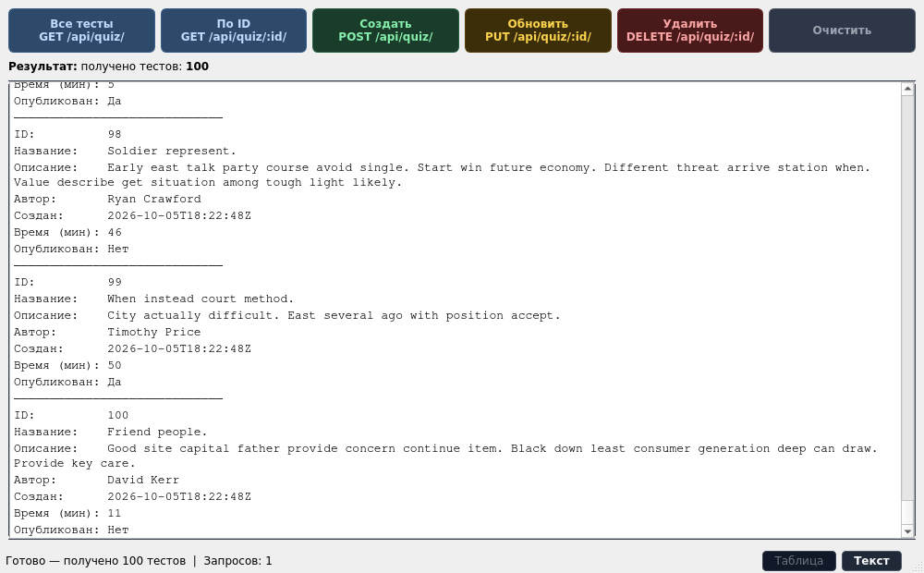The image size is (924, 573).
Task: Switch to 'Текст' view
Action: click(871, 561)
